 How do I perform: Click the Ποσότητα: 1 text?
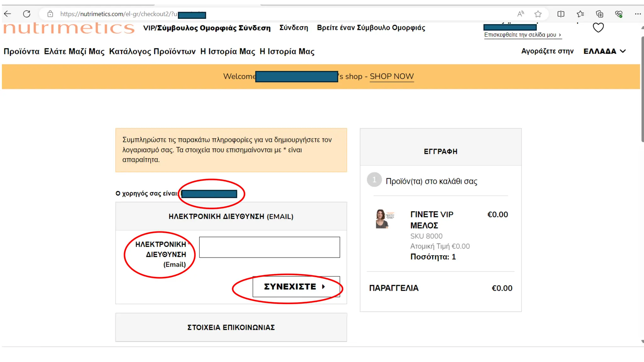(433, 257)
